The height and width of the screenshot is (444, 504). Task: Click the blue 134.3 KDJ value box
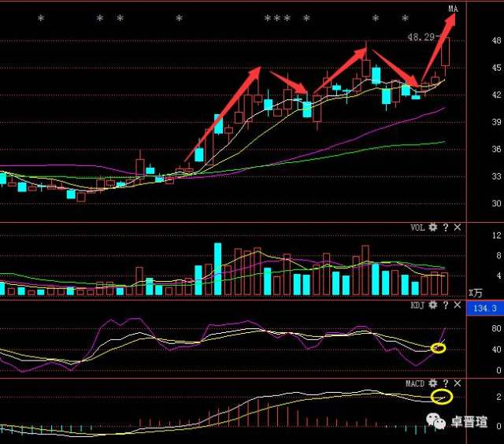click(485, 309)
